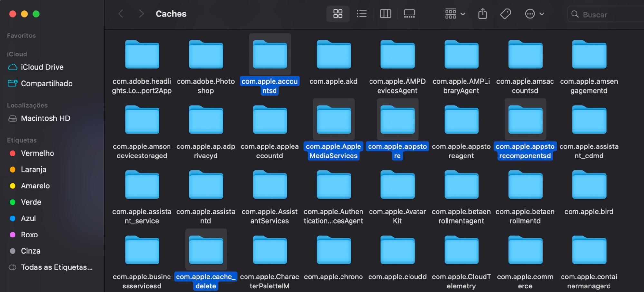The height and width of the screenshot is (292, 644).
Task: Click the back navigation arrow
Action: click(x=121, y=14)
